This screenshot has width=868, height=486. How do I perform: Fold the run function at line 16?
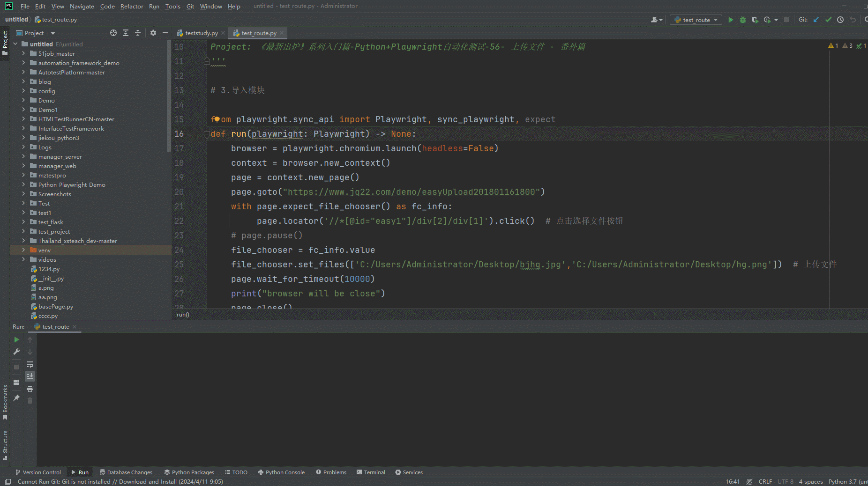click(207, 134)
